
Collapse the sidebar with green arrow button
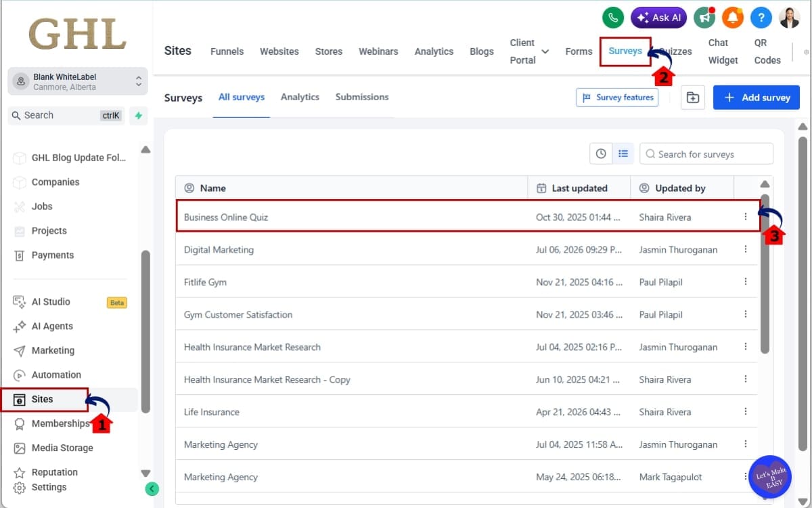pyautogui.click(x=152, y=488)
